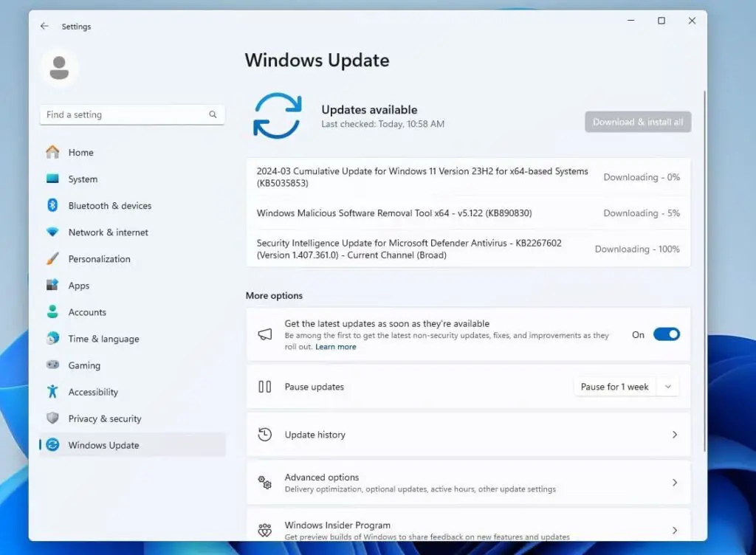Open the Pause for 1 week dropdown arrow
756x555 pixels.
click(x=668, y=387)
